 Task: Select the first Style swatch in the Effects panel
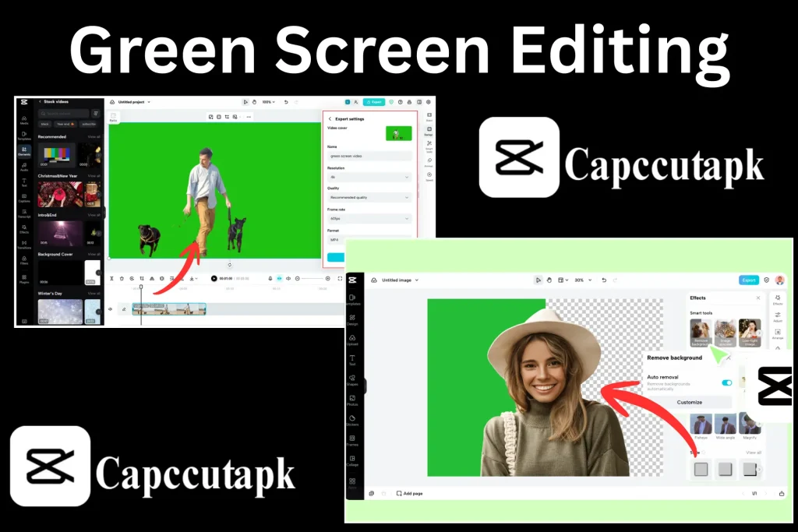[701, 469]
